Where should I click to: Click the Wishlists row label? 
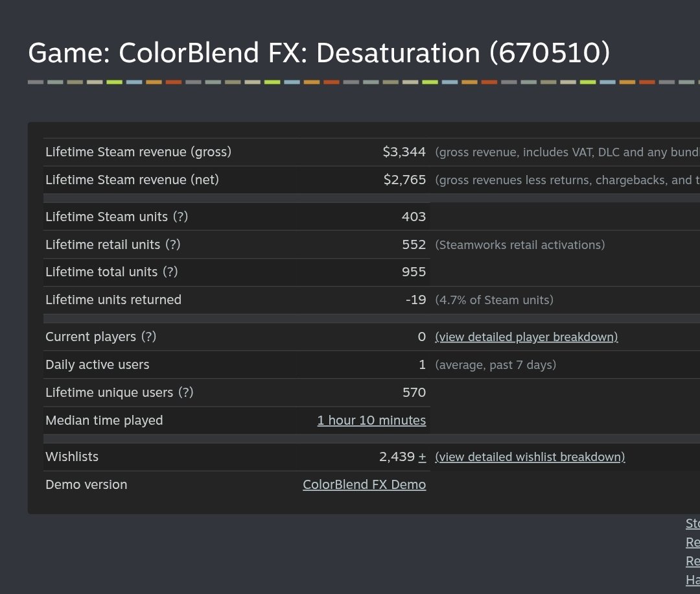72,457
